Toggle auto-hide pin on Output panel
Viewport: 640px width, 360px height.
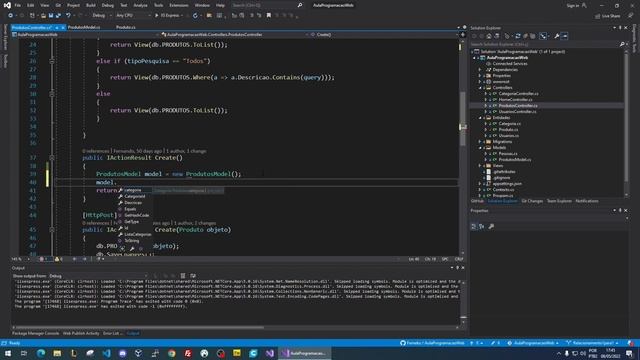click(x=457, y=268)
